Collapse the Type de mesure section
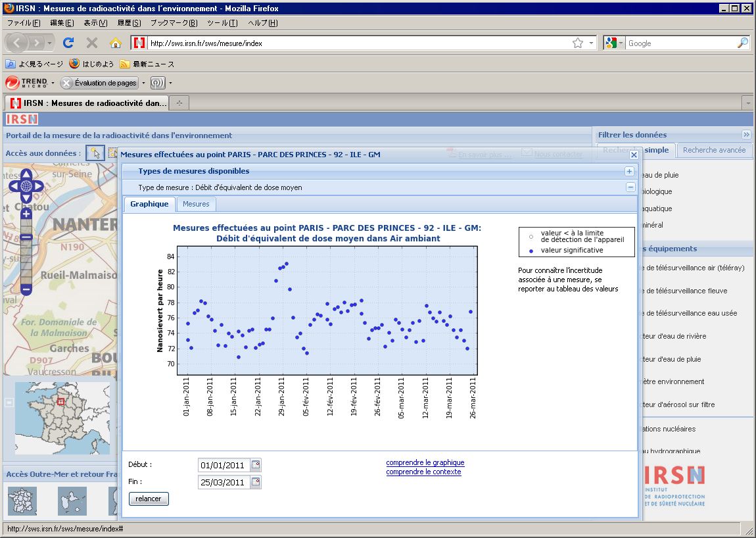The image size is (756, 538). [x=629, y=187]
